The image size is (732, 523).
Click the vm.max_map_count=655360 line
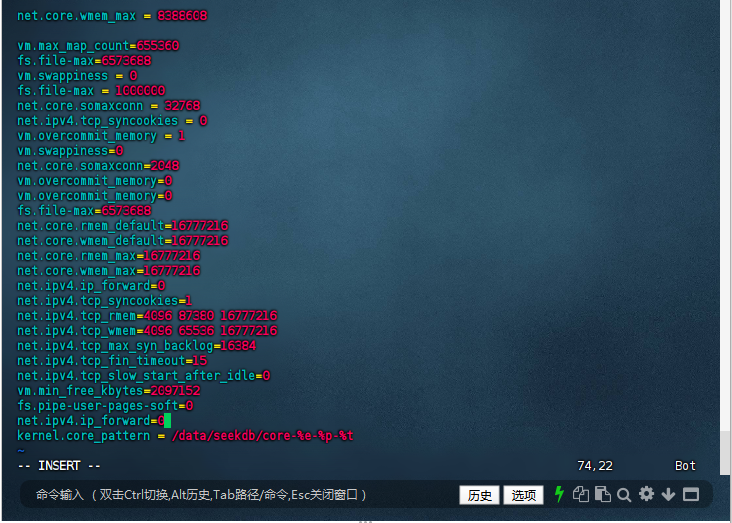[98, 46]
